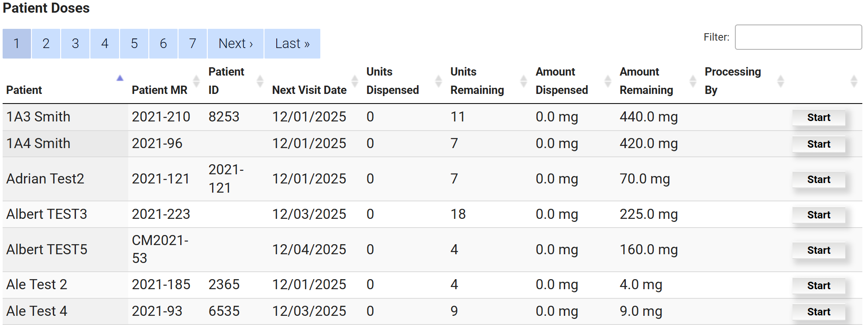Go to page 2 of results
Screen dimensions: 868x325
46,44
